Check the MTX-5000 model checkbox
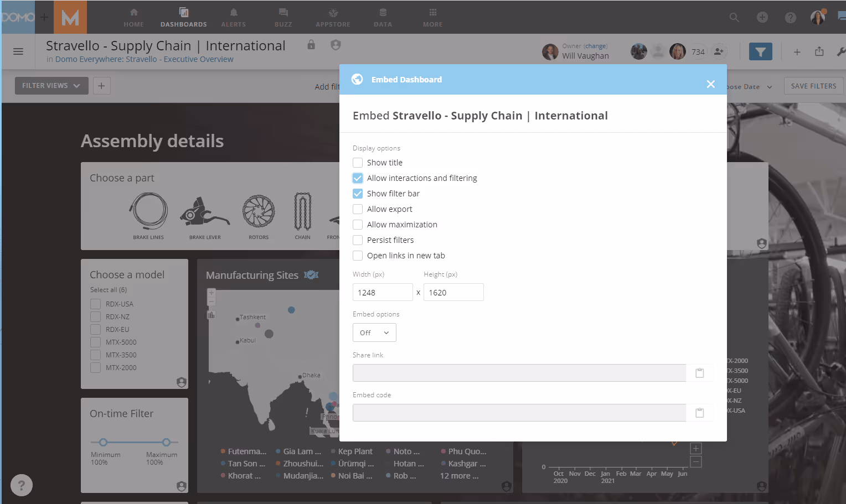The width and height of the screenshot is (846, 504). click(96, 342)
